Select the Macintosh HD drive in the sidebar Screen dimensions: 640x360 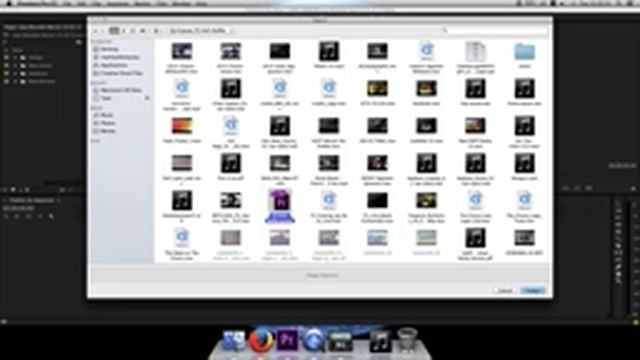[117, 90]
